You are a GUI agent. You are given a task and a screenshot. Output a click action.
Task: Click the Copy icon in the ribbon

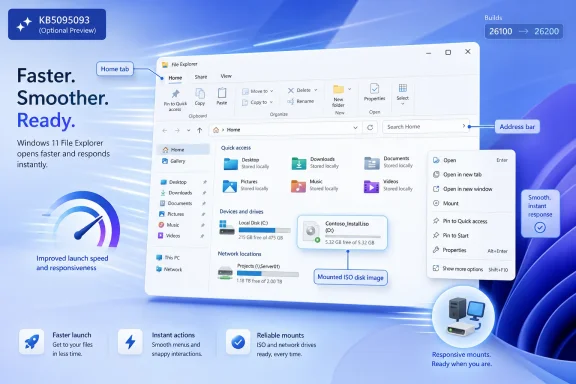pyautogui.click(x=200, y=93)
